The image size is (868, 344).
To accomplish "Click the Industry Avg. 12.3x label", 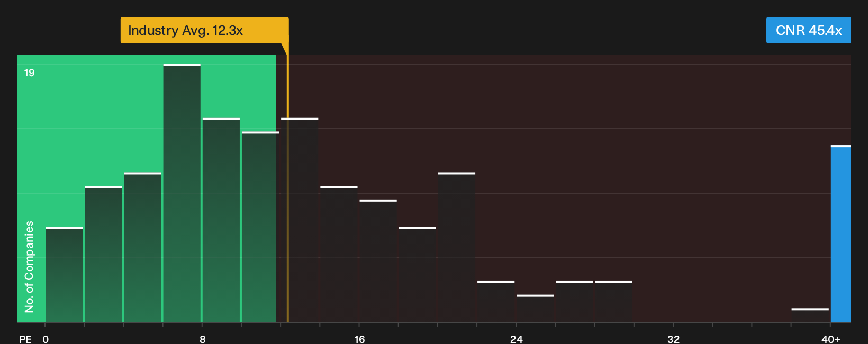I will pos(204,30).
